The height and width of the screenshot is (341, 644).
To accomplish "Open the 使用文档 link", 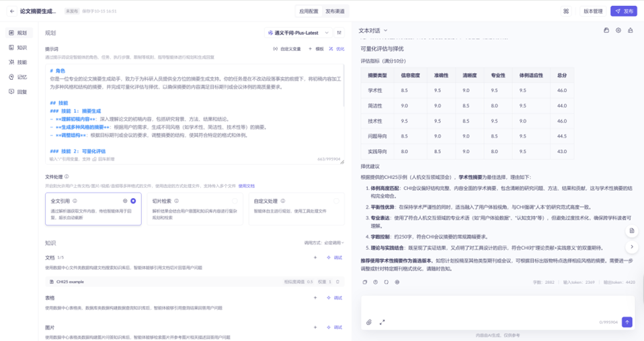I will (247, 186).
